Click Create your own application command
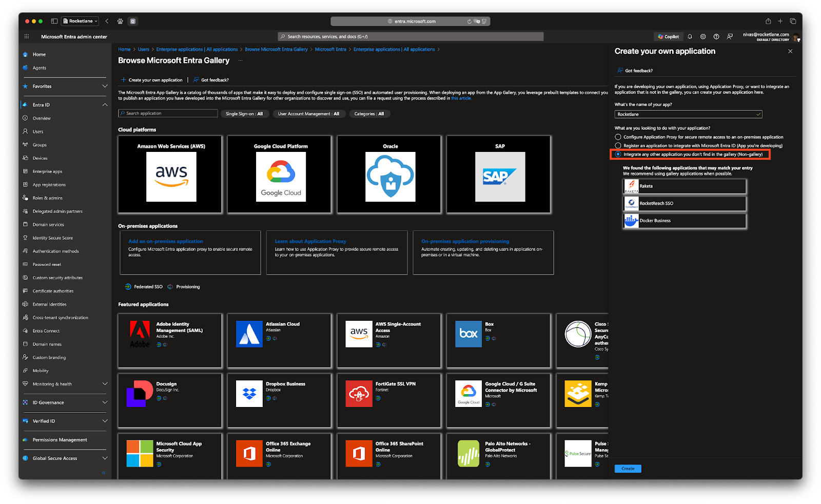 (x=152, y=80)
